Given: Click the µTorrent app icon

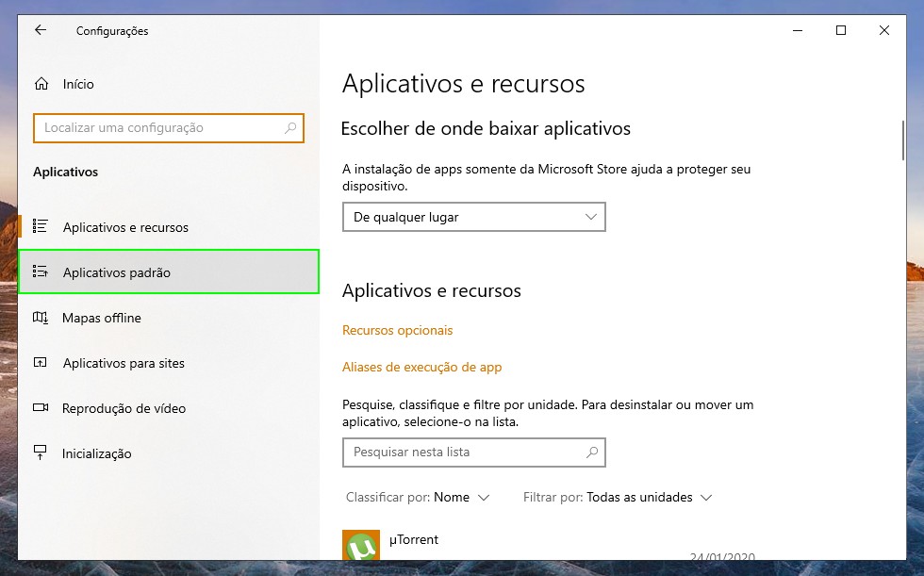Looking at the screenshot, I should tap(360, 546).
